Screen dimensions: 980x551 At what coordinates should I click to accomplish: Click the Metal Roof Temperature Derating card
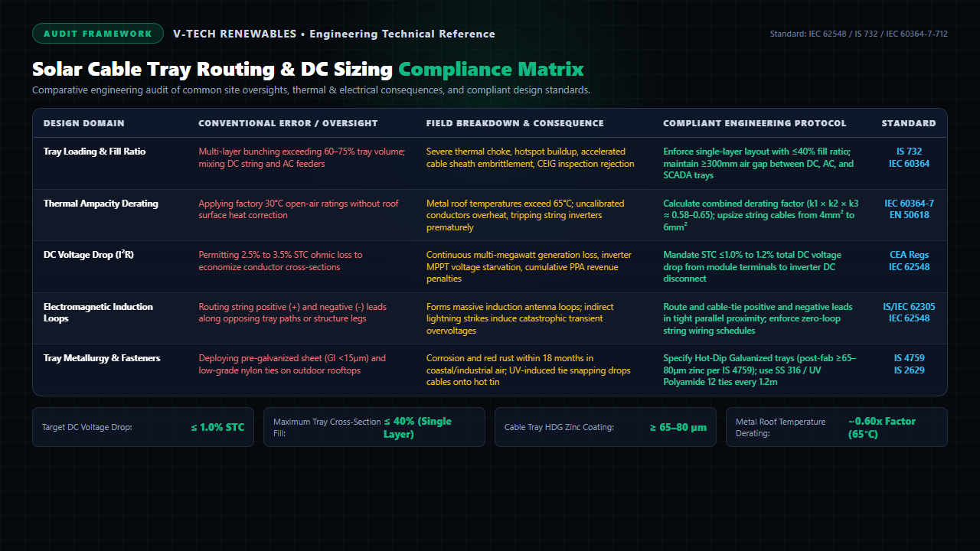(x=837, y=427)
